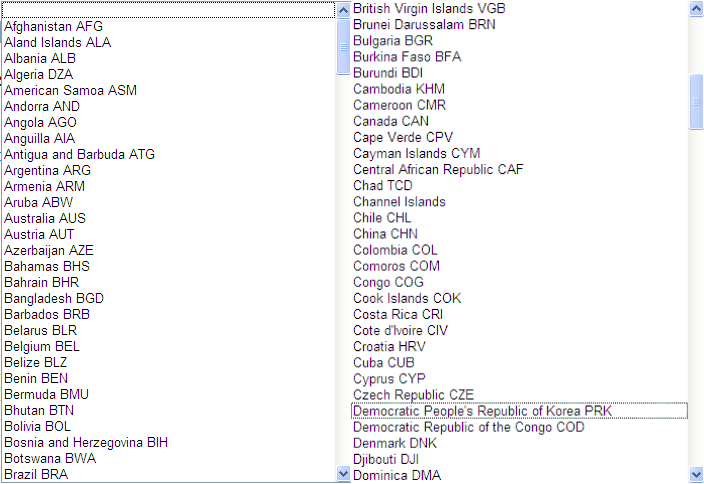Click the left list's scroll up arrow
The image size is (704, 484).
(x=343, y=10)
